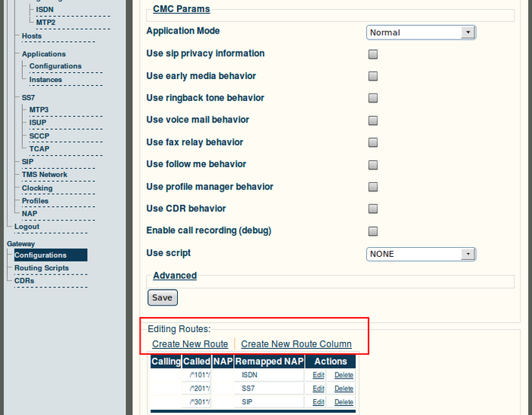Open the Use script dropdown
This screenshot has height=415, width=532.
pos(421,254)
